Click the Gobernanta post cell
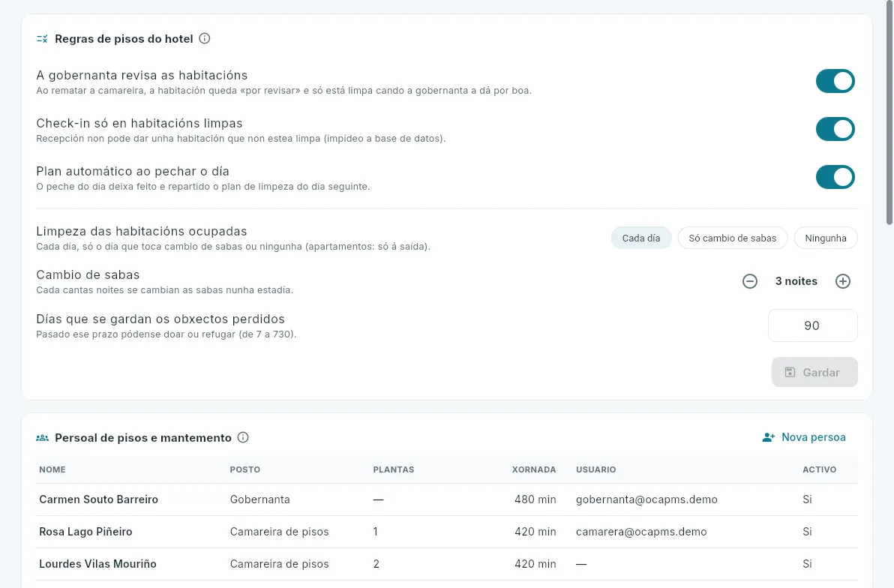Viewport: 894px width, 588px height. point(260,499)
